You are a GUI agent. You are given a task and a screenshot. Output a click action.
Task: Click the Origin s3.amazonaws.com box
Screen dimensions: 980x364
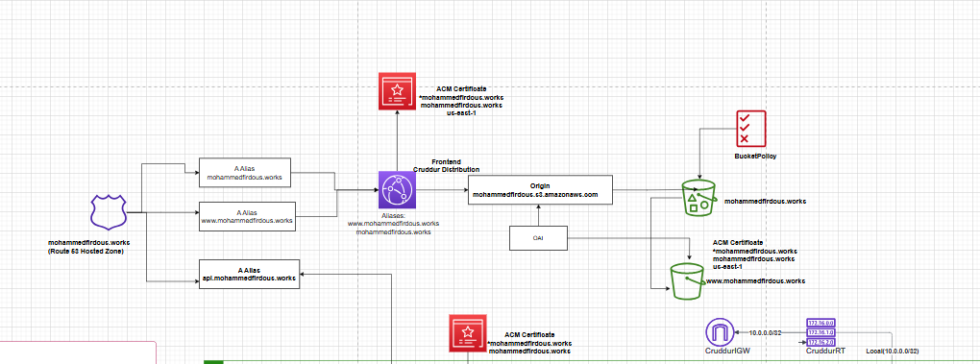click(540, 190)
